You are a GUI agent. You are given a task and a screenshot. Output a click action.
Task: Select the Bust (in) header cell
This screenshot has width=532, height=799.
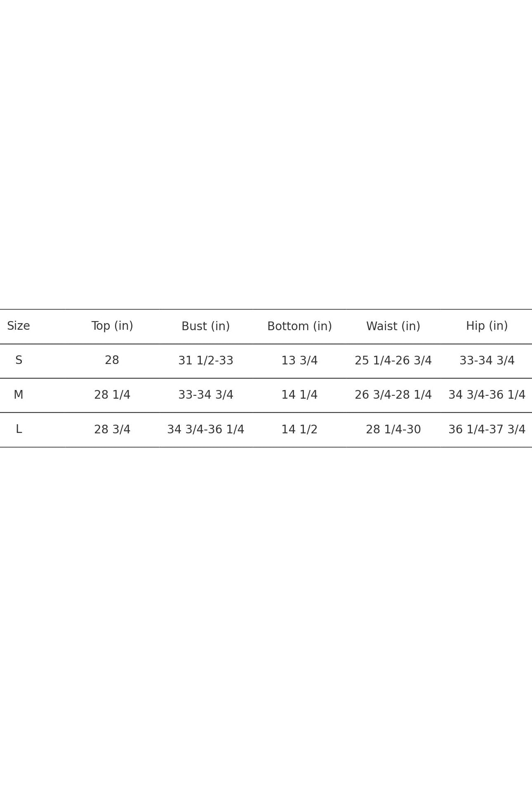click(206, 326)
